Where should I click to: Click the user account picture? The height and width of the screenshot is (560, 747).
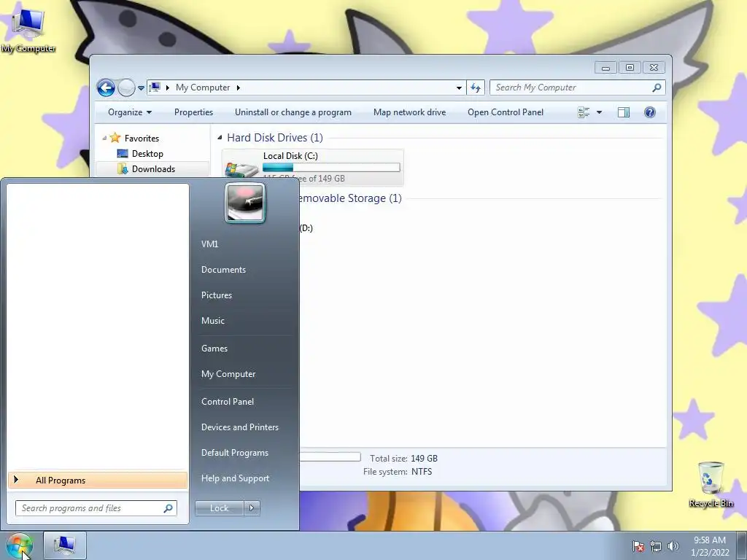(244, 203)
